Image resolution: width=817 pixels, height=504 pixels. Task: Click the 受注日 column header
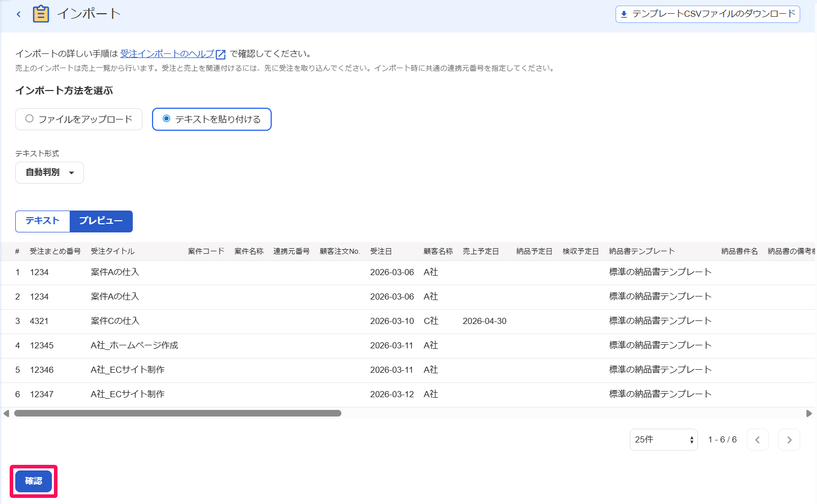coord(381,251)
